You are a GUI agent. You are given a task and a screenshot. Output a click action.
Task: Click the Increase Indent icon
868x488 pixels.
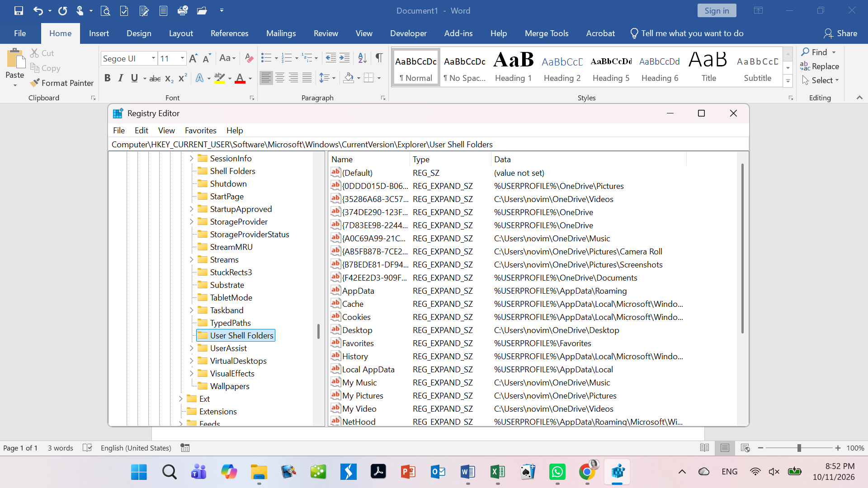click(344, 58)
